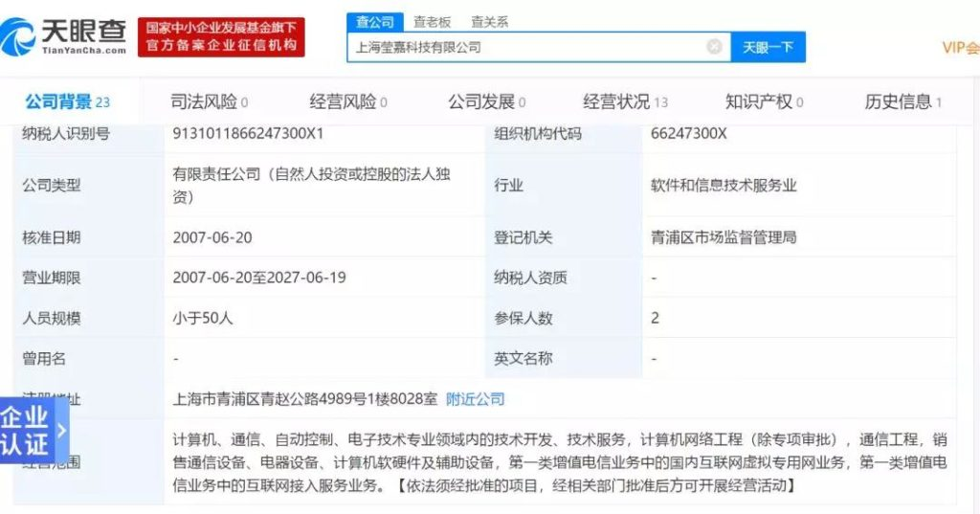This screenshot has width=980, height=514.
Task: Click the 组织机构代码 label
Action: click(x=538, y=133)
